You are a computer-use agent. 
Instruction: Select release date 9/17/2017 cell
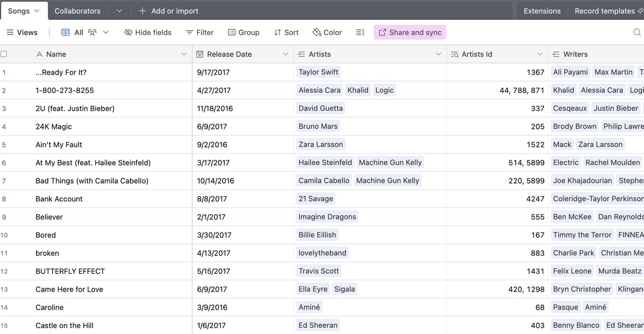click(x=243, y=72)
